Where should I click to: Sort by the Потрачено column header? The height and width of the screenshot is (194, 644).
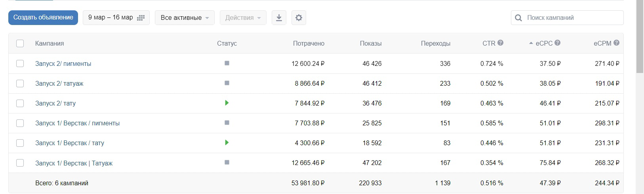309,43
